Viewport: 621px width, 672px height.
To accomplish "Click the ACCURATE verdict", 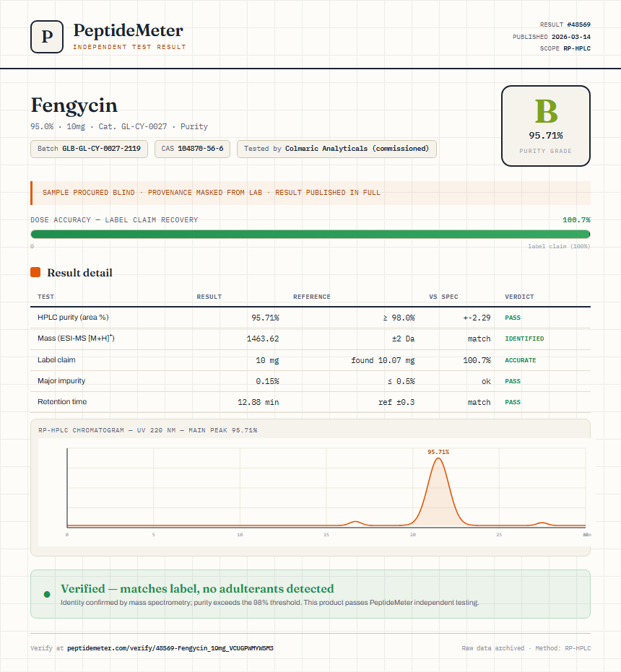I will pyautogui.click(x=520, y=360).
